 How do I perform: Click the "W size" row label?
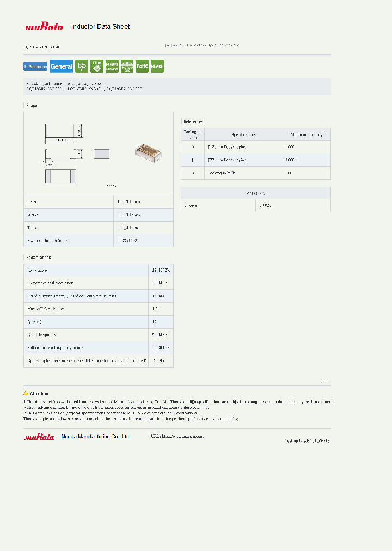pos(33,215)
